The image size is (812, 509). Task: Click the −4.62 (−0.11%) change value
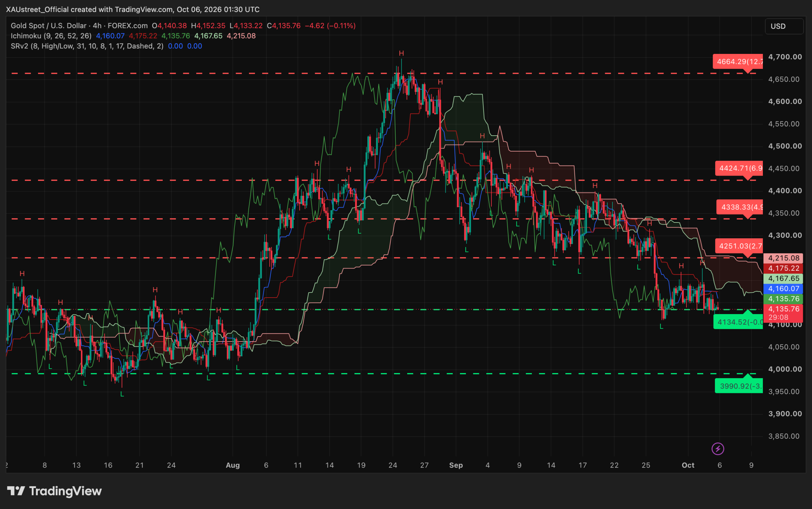[x=330, y=26]
